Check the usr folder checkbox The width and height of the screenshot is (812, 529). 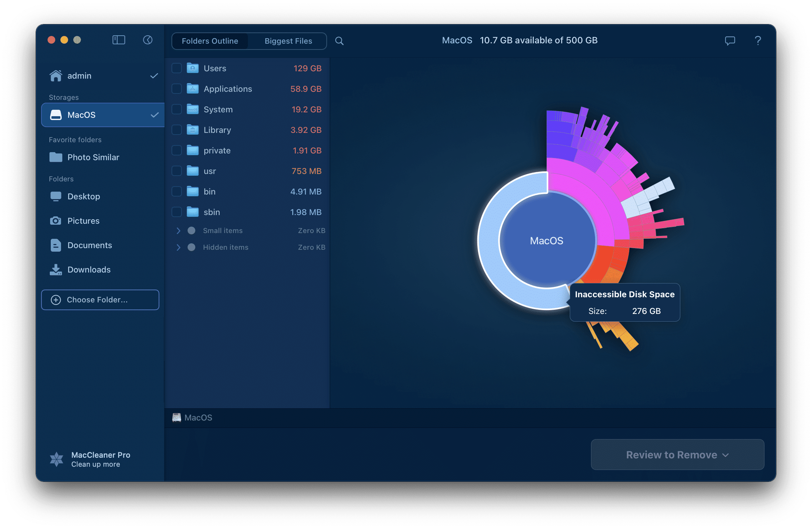177,171
